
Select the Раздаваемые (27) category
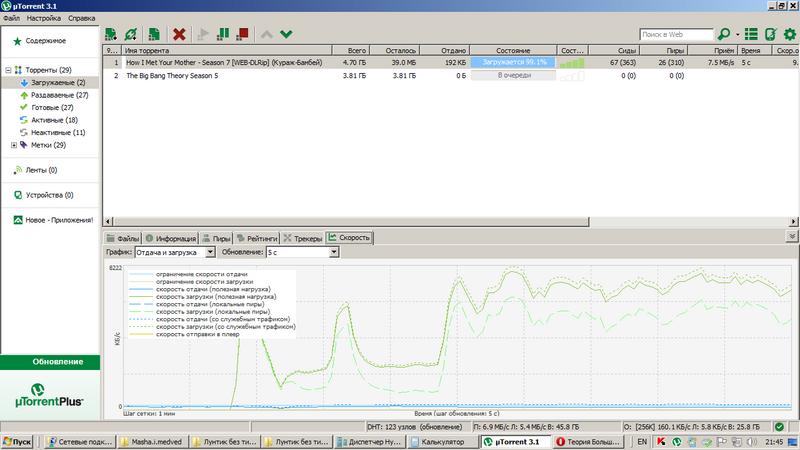pos(59,95)
